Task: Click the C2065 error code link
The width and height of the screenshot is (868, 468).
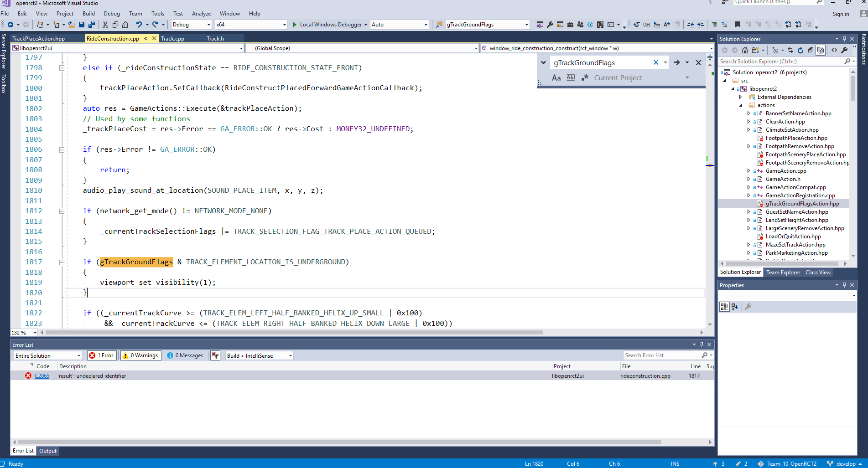Action: pos(42,375)
